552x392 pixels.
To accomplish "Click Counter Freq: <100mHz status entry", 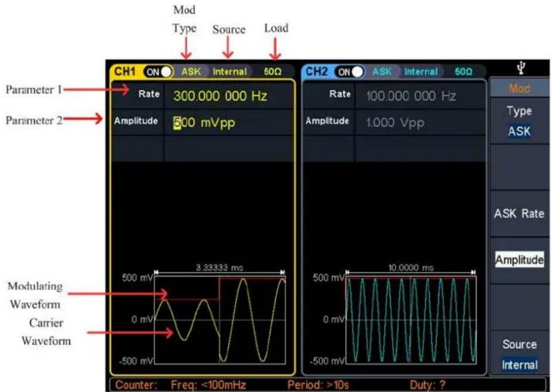I will [208, 384].
